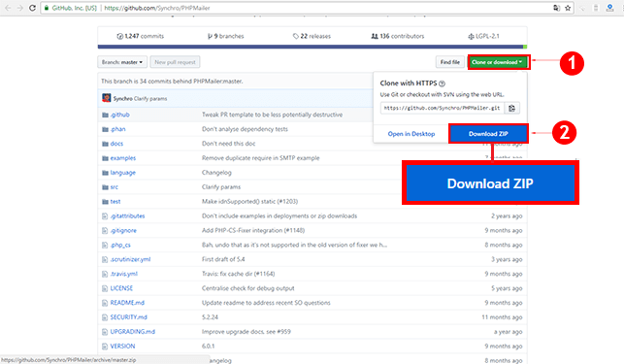This screenshot has height=364, width=624.
Task: Click folder icon next to docs
Action: [x=105, y=144]
